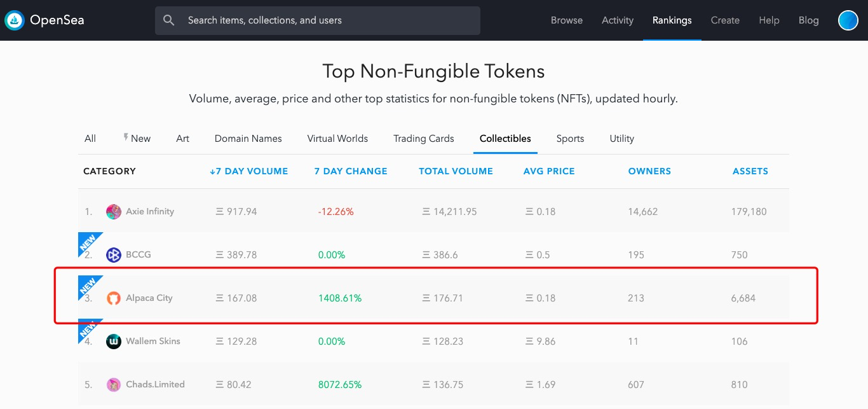Click the Wallem Skins collection icon
This screenshot has height=409, width=868.
click(114, 342)
